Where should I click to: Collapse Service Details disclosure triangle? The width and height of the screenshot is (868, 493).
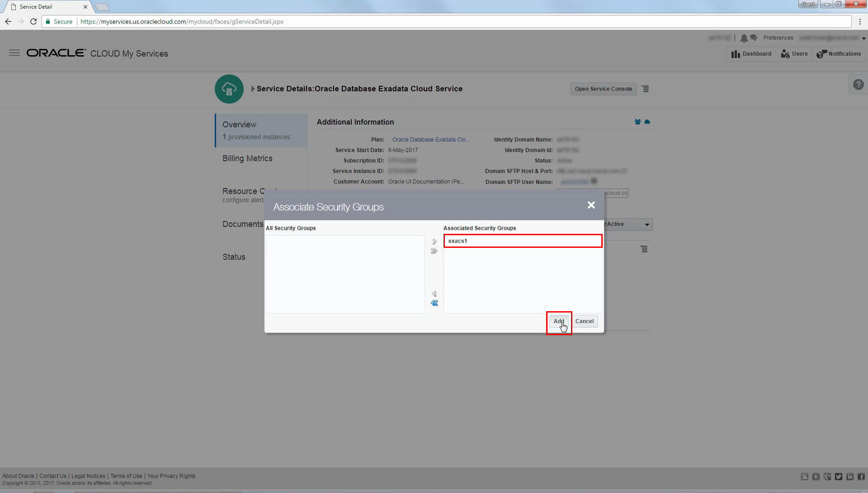pos(253,89)
